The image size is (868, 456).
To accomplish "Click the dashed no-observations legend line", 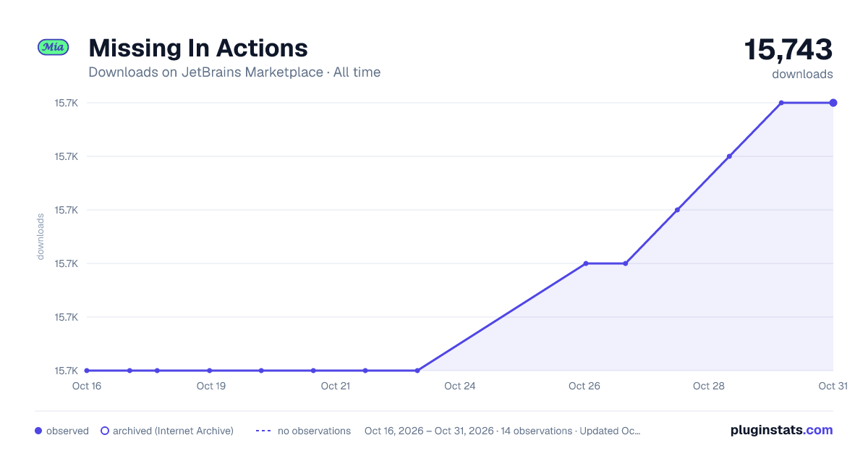I will 263,431.
